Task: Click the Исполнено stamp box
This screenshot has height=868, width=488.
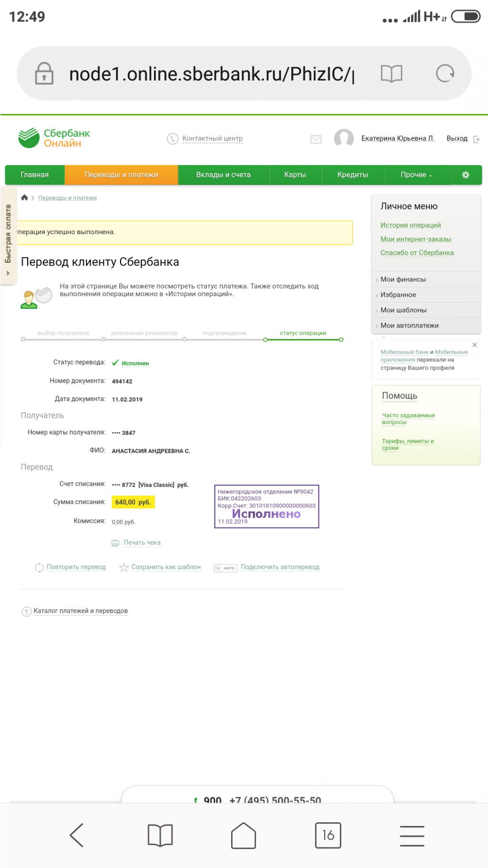Action: [267, 506]
